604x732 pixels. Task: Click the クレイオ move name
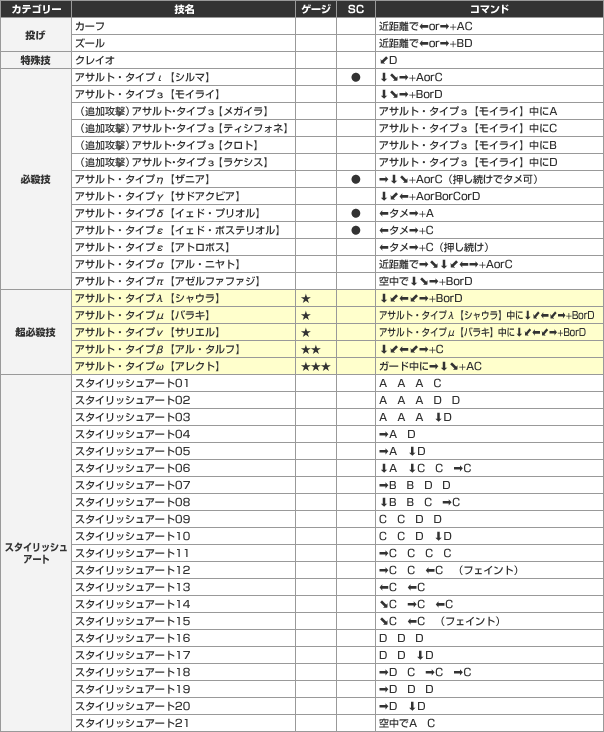tap(95, 60)
